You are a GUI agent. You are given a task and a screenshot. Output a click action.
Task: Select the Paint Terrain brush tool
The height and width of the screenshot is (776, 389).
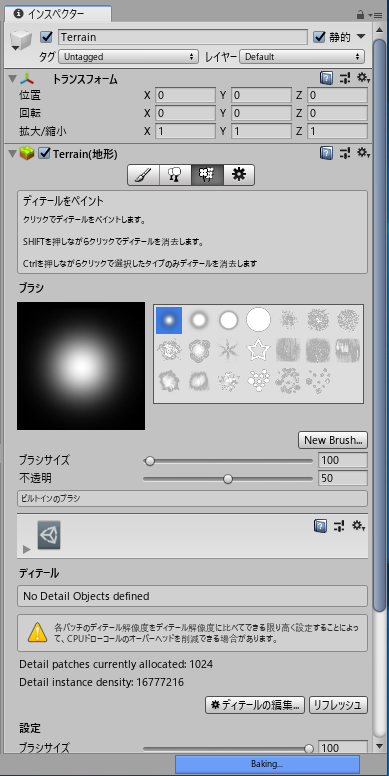click(x=144, y=175)
